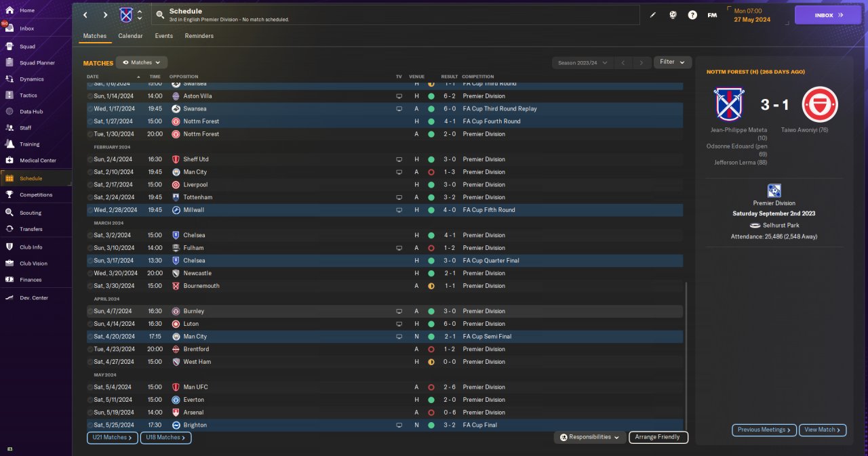
Task: Click the back navigation arrow
Action: click(85, 15)
